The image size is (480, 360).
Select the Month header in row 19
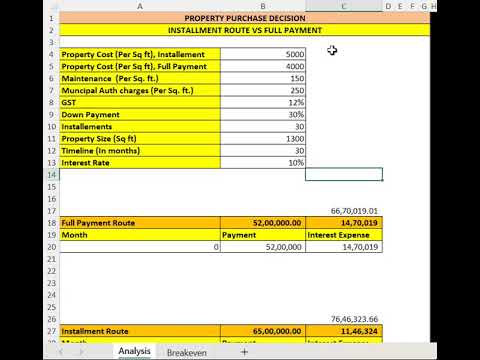pyautogui.click(x=140, y=235)
